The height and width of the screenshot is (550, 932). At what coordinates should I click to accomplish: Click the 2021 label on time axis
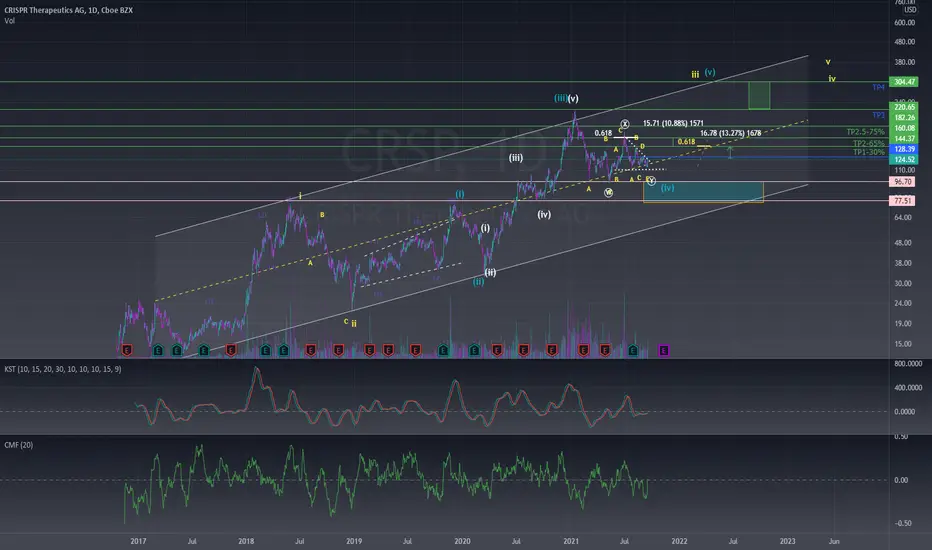(571, 541)
